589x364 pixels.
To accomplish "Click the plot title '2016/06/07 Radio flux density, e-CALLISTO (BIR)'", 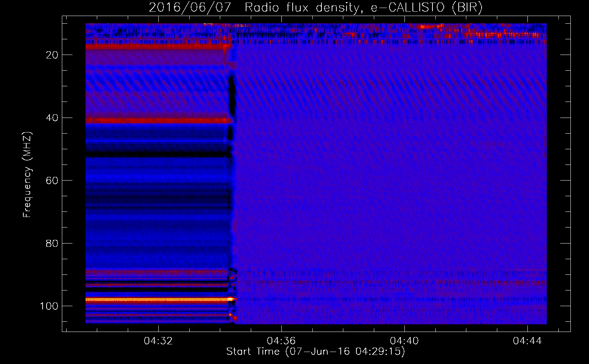I will pyautogui.click(x=316, y=8).
